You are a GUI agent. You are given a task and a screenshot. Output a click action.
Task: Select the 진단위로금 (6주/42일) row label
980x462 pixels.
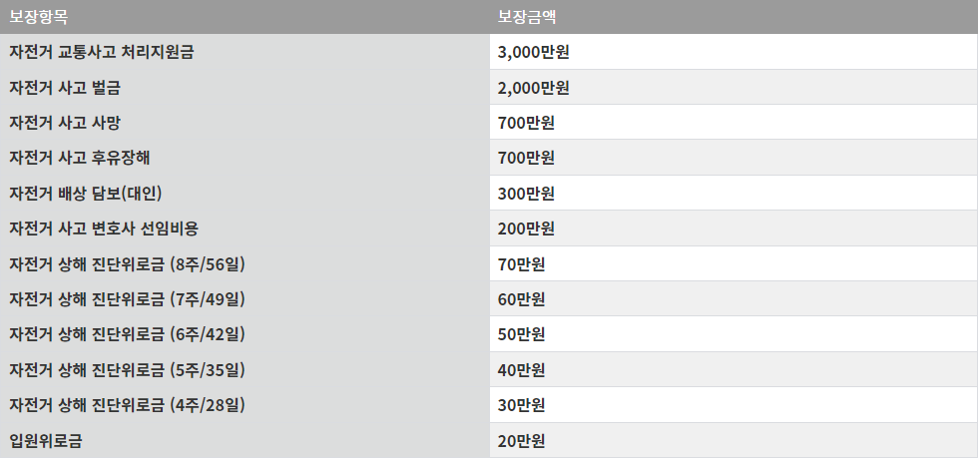pyautogui.click(x=127, y=334)
